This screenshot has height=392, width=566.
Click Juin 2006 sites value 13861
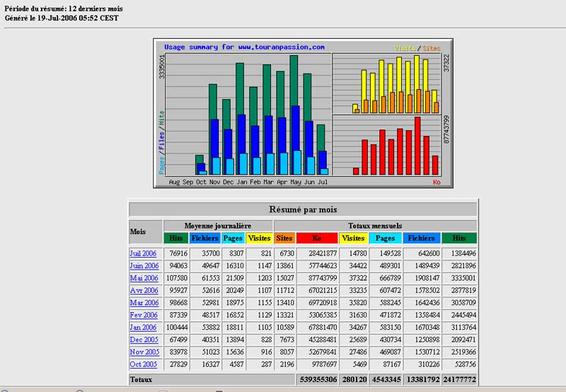pyautogui.click(x=285, y=265)
